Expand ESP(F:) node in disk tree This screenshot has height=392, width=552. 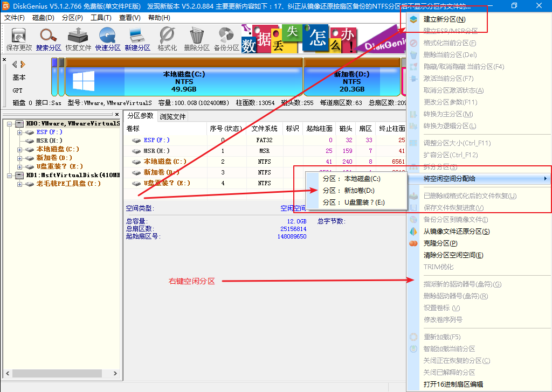click(x=20, y=132)
